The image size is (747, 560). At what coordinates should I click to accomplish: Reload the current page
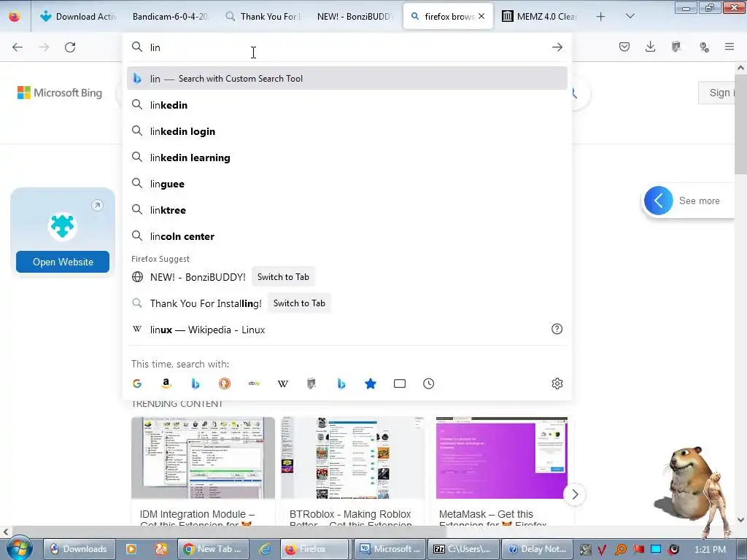pyautogui.click(x=70, y=47)
